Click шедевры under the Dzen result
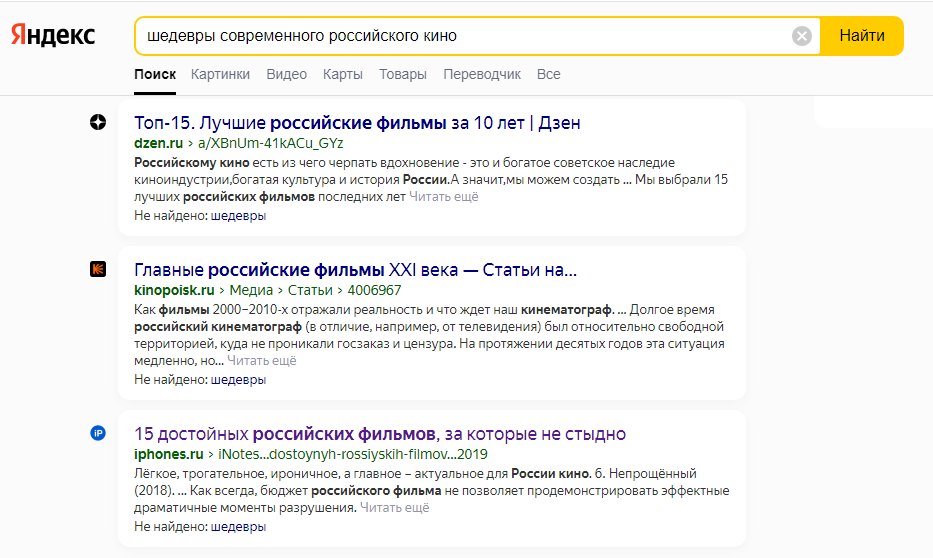 (238, 216)
